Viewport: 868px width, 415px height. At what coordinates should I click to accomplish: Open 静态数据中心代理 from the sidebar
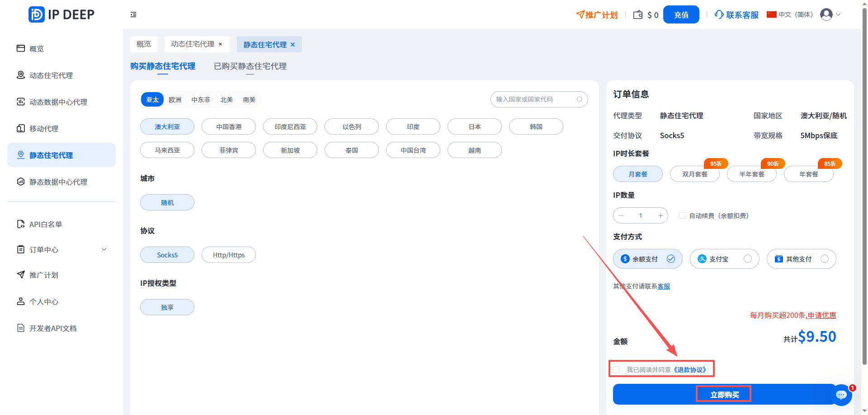point(58,182)
